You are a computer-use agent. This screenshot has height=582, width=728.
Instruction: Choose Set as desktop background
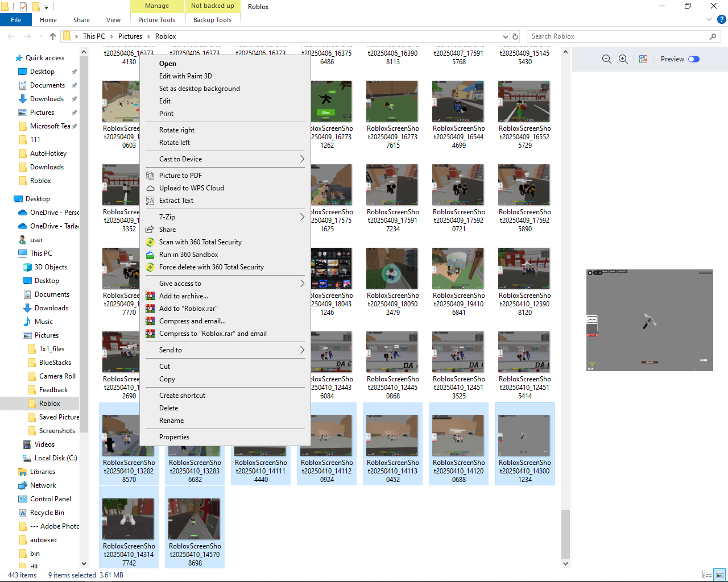199,89
